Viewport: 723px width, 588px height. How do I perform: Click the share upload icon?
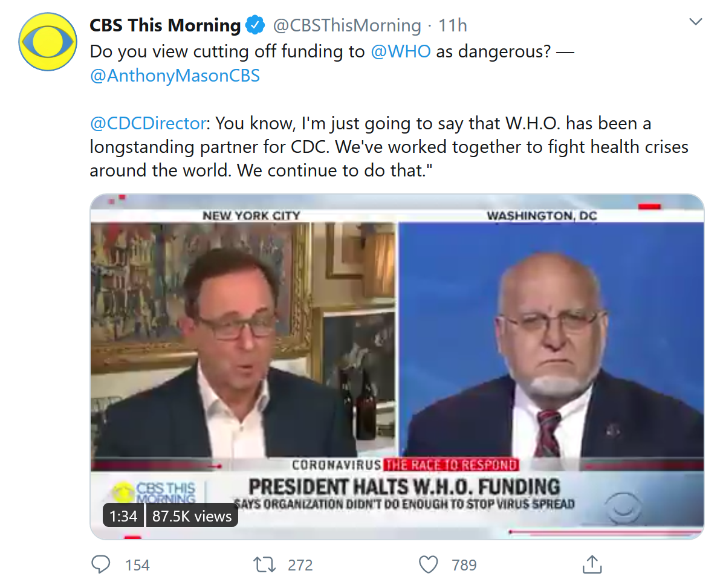pos(592,564)
